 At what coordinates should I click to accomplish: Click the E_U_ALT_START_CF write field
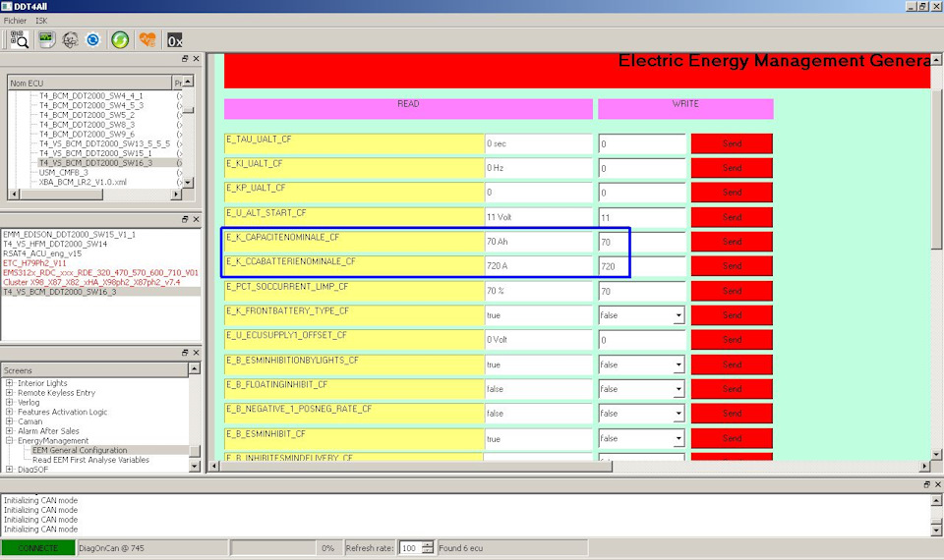pyautogui.click(x=642, y=218)
